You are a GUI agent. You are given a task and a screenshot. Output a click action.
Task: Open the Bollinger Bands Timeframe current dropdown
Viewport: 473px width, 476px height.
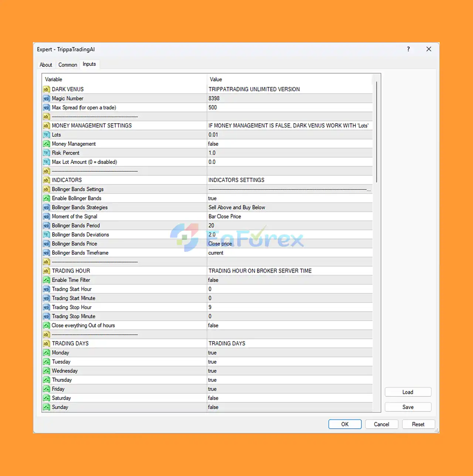290,253
